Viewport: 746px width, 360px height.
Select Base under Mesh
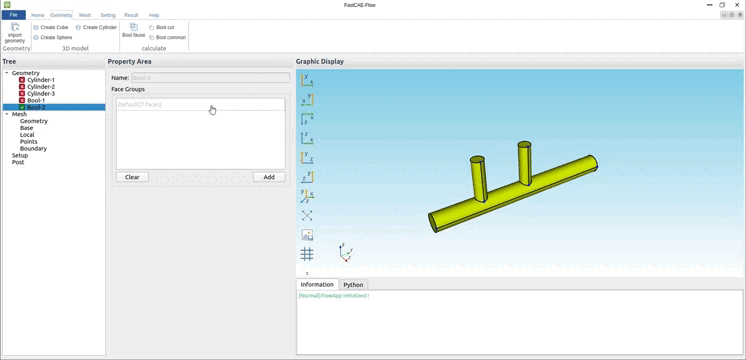(x=27, y=128)
